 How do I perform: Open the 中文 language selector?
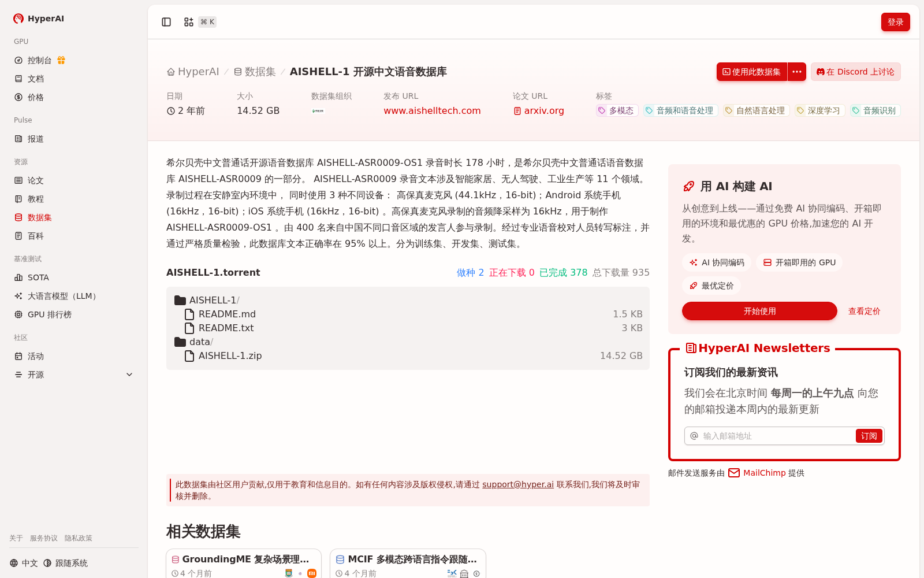tap(24, 563)
